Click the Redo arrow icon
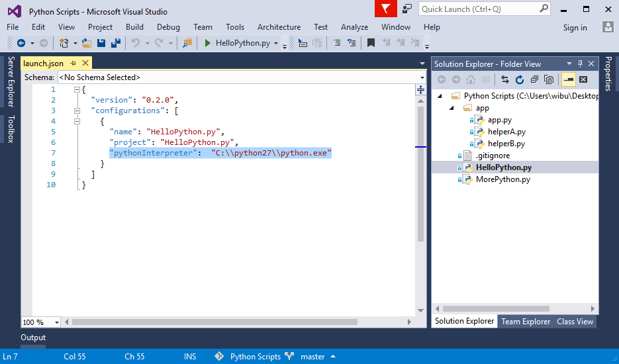 tap(159, 43)
